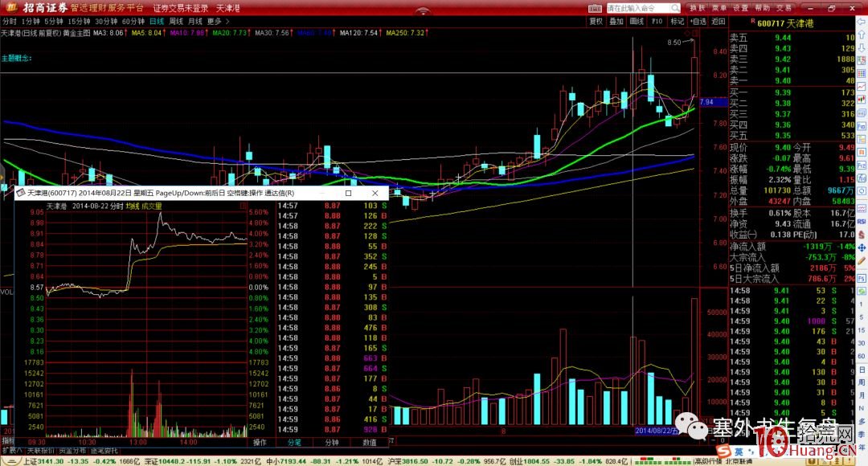Expand the 更多 periods dropdown
This screenshot has height=466, width=868.
(x=218, y=22)
